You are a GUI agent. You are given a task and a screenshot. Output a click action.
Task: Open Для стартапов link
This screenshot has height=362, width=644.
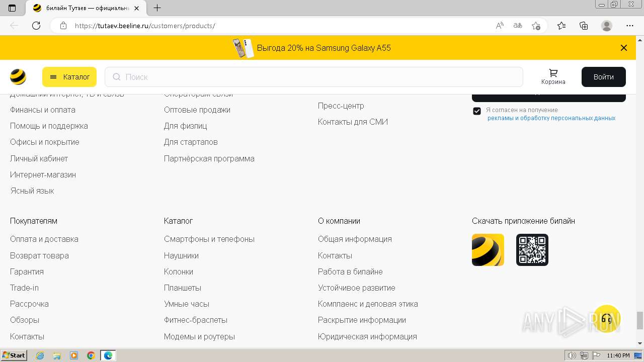(x=191, y=142)
